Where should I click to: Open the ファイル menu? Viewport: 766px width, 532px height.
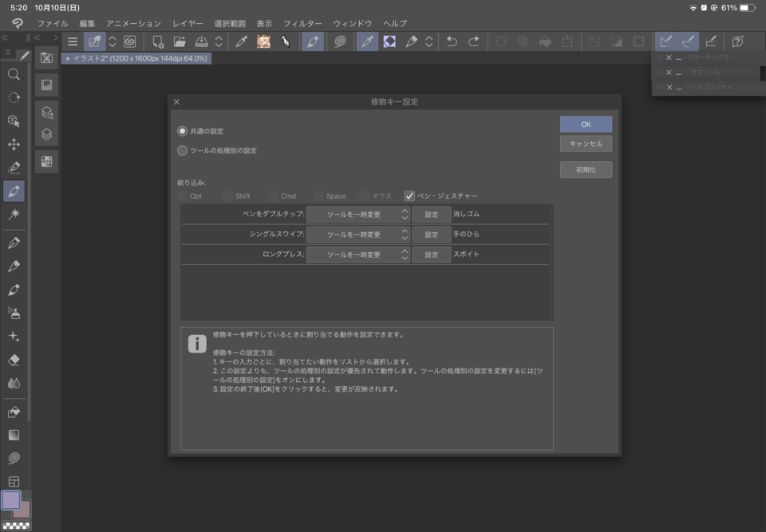click(x=53, y=23)
